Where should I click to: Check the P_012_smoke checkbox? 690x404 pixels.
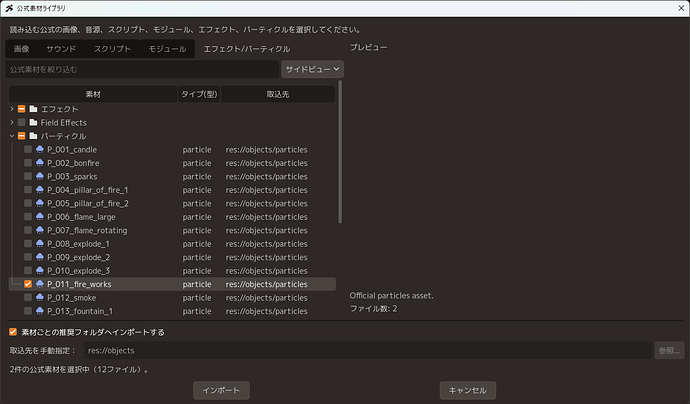28,297
